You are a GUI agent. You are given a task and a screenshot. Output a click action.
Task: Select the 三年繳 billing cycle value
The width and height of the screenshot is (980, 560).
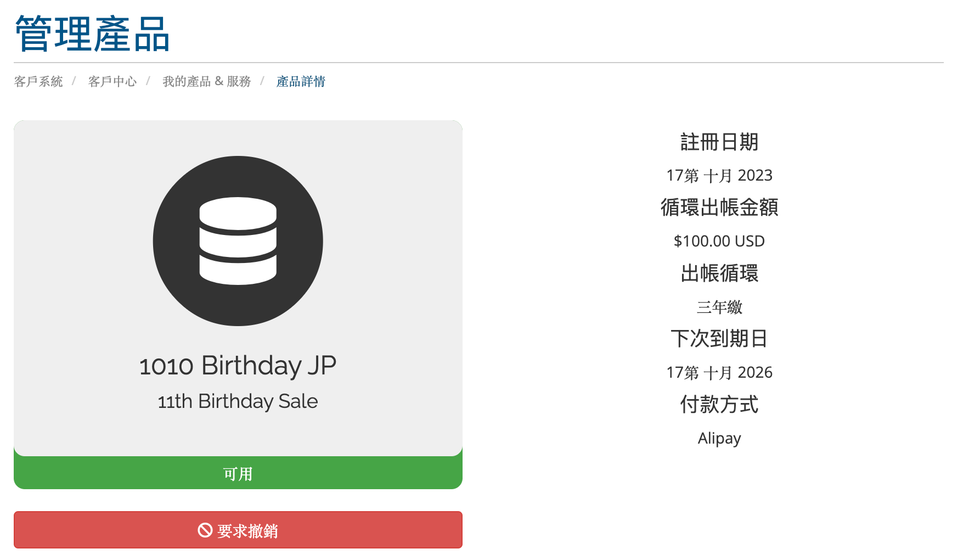tap(719, 307)
